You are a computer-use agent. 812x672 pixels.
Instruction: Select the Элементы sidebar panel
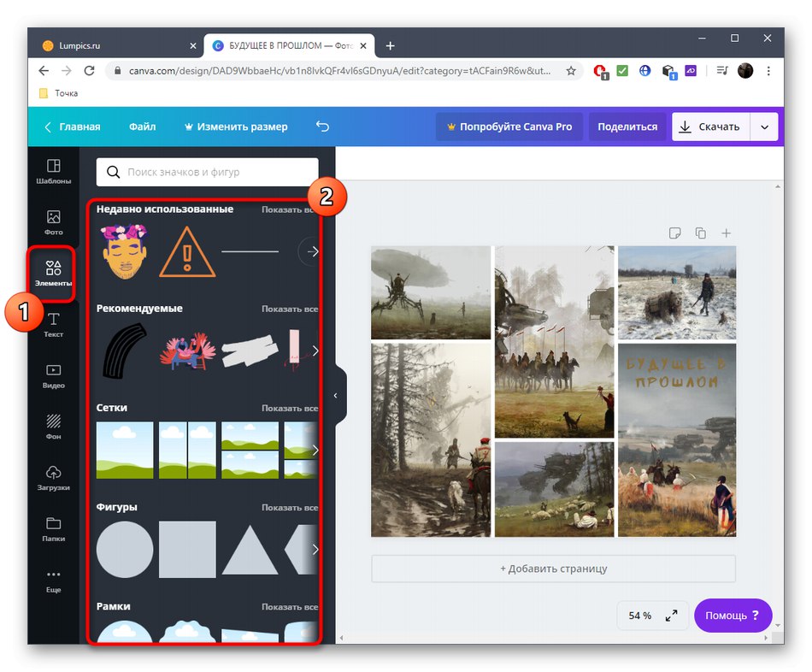(53, 274)
